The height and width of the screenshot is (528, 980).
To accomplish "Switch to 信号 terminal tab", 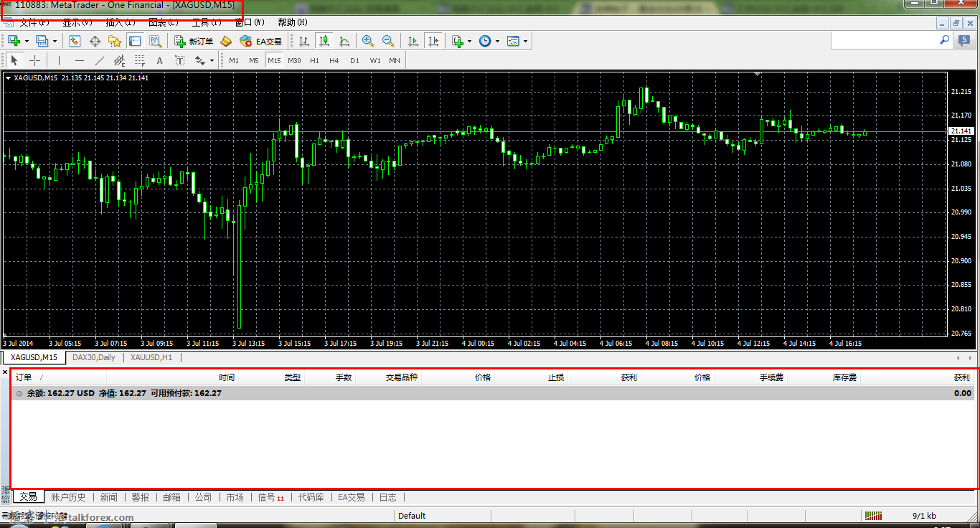I will 270,497.
